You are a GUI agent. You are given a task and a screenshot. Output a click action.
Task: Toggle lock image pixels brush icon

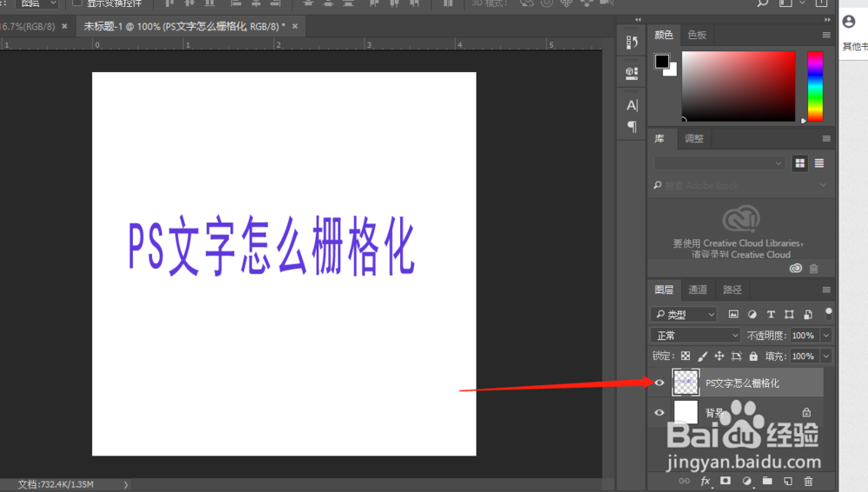pyautogui.click(x=702, y=356)
